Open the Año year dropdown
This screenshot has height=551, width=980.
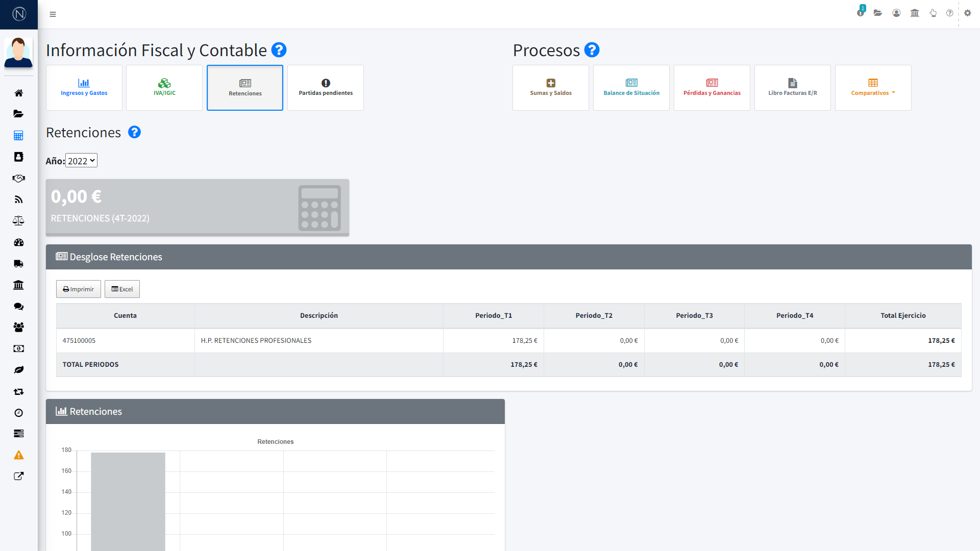point(81,161)
